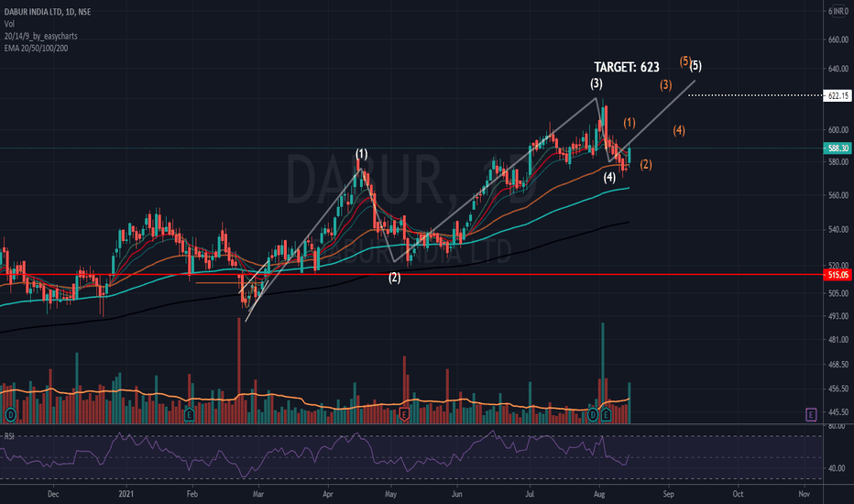Viewport: 854px width, 504px height.
Task: Click the Feb label on time axis
Action: [x=192, y=494]
